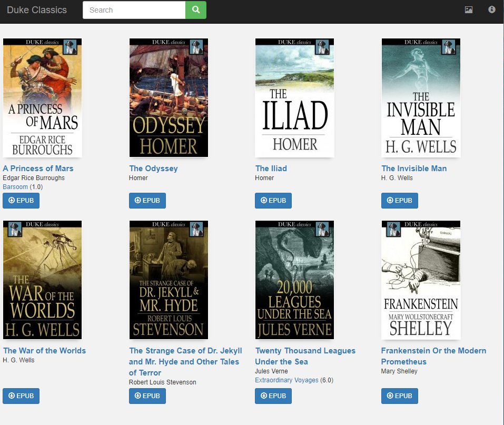The width and height of the screenshot is (504, 425).
Task: Click author Robert Louis Stevenson text
Action: (x=162, y=382)
